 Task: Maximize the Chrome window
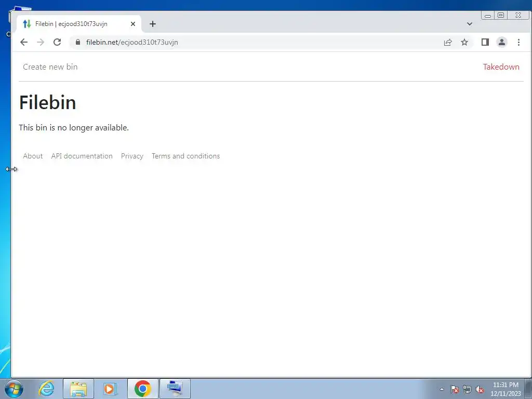click(x=501, y=15)
